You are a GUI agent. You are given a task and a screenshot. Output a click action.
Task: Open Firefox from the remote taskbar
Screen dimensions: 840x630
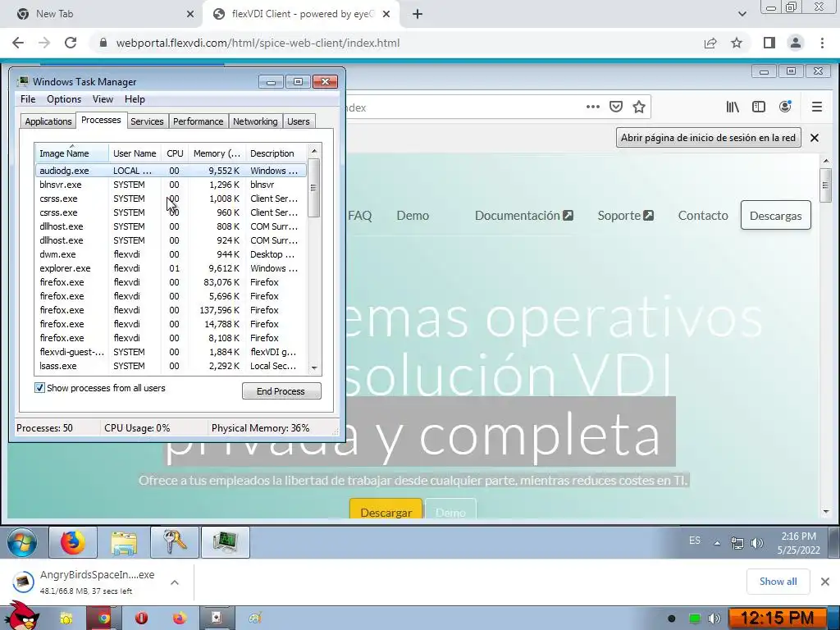73,542
